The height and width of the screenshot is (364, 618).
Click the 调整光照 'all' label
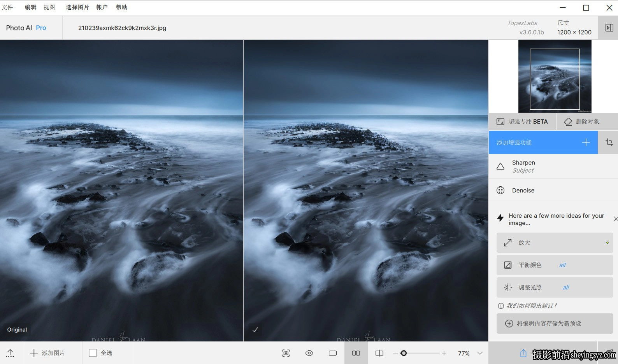coord(566,287)
